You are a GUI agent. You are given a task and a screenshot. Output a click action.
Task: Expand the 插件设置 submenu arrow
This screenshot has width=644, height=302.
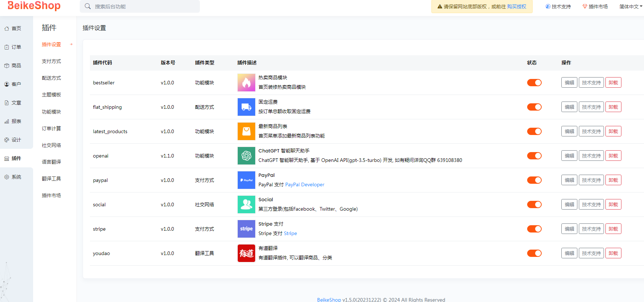click(x=71, y=44)
